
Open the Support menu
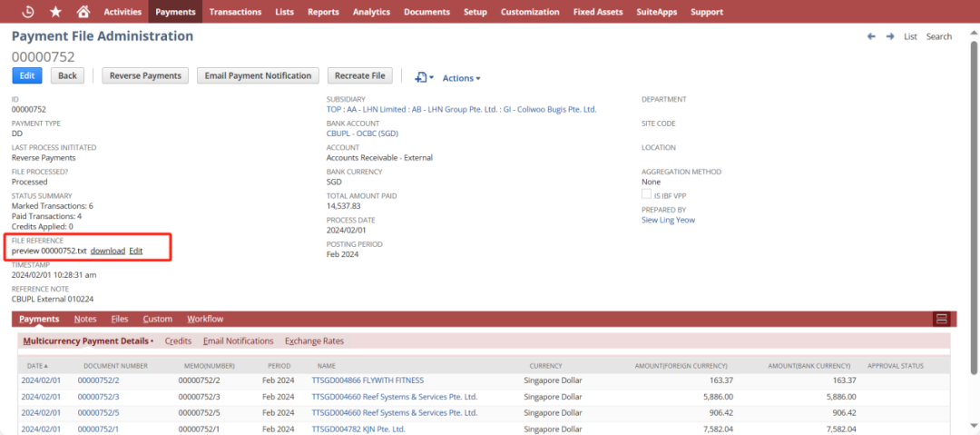pyautogui.click(x=707, y=11)
